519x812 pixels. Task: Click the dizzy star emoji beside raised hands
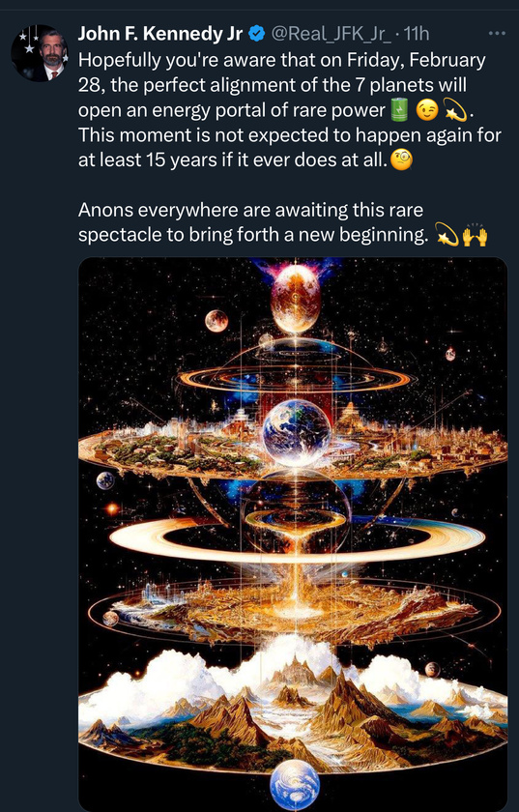[x=447, y=236]
